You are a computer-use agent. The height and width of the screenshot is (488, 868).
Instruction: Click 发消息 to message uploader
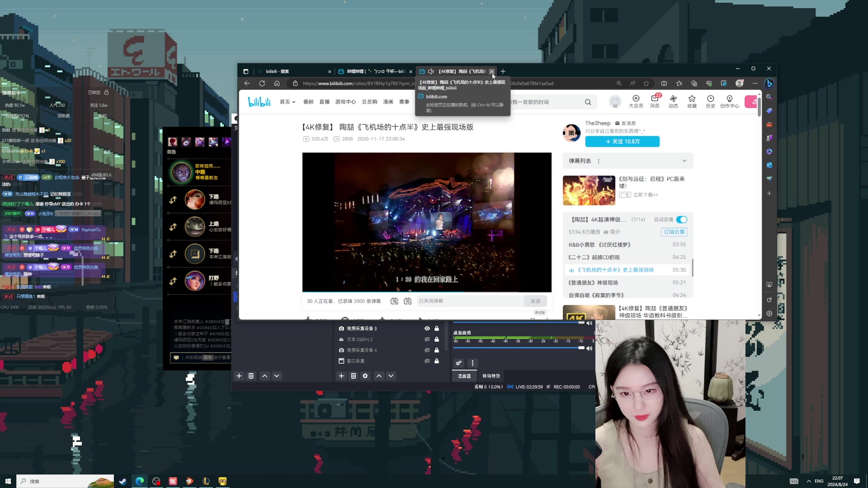626,123
